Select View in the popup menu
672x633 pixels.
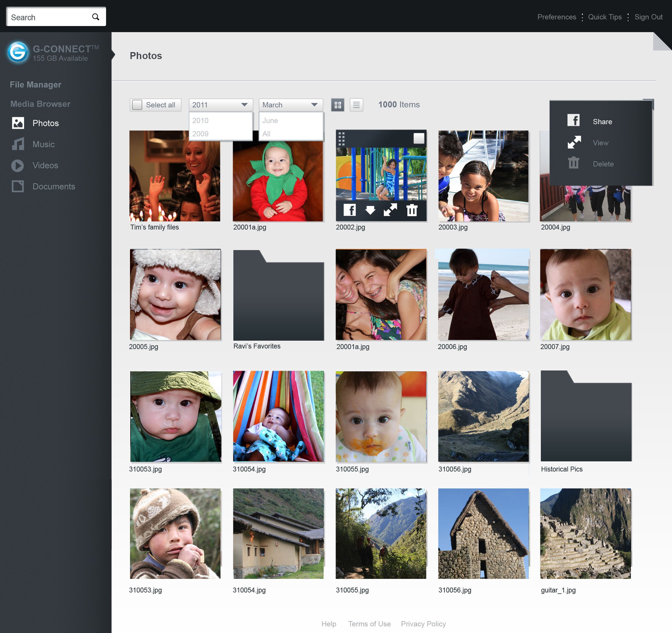[x=600, y=143]
